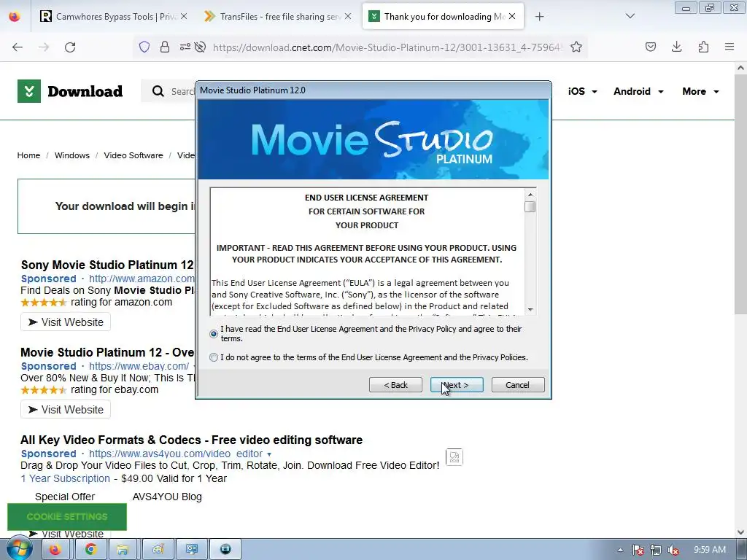Select the agree to EULA radio button

(214, 334)
